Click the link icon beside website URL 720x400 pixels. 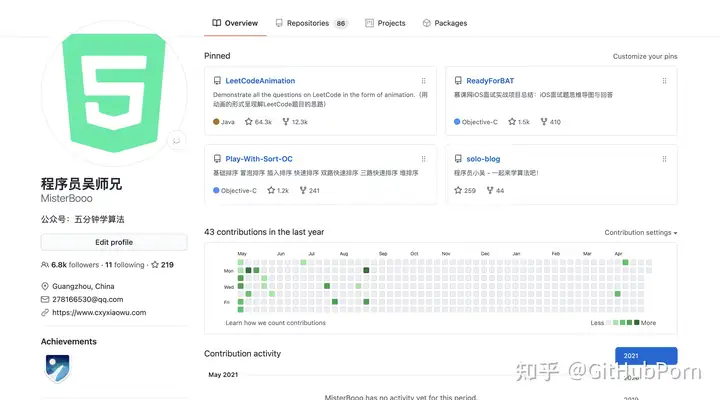[x=45, y=312]
